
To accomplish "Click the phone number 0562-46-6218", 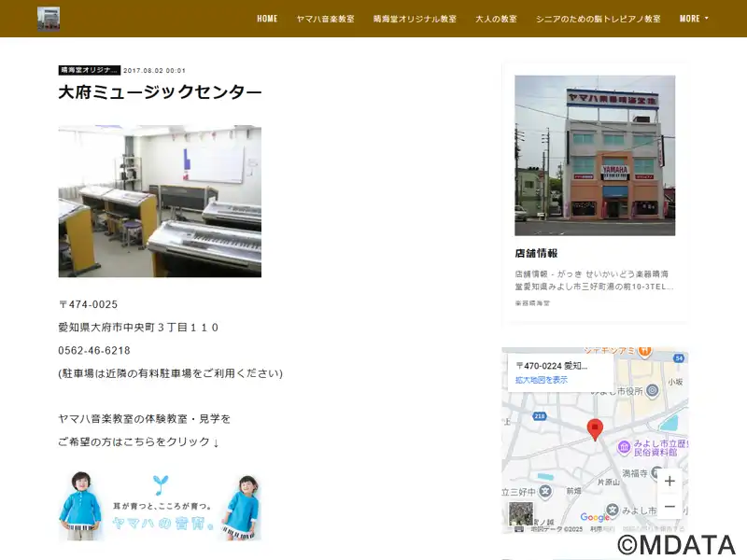I will [94, 351].
